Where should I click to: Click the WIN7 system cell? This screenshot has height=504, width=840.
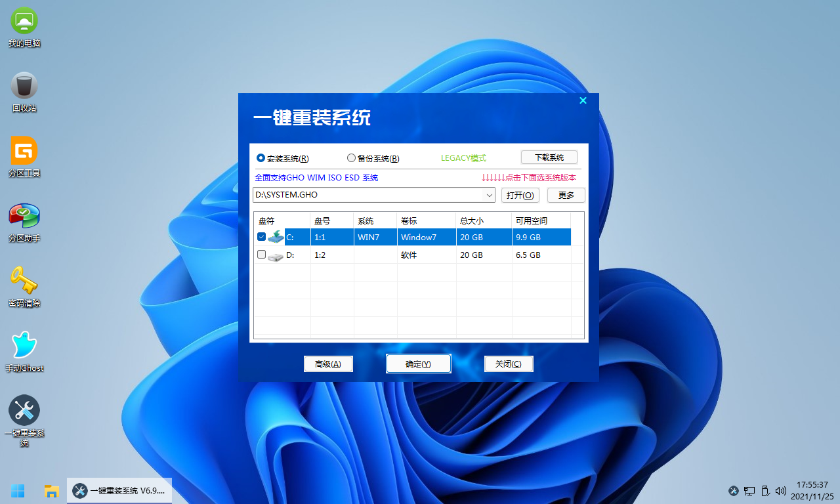[x=375, y=237]
